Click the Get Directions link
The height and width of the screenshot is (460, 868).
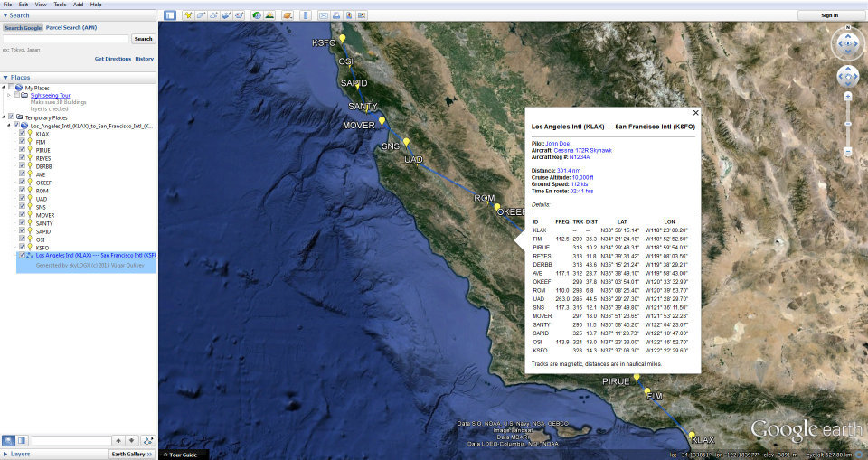pyautogui.click(x=113, y=59)
